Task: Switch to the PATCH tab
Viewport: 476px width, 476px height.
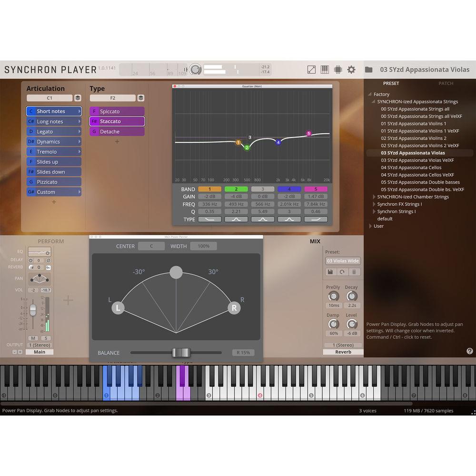Action: 446,83
